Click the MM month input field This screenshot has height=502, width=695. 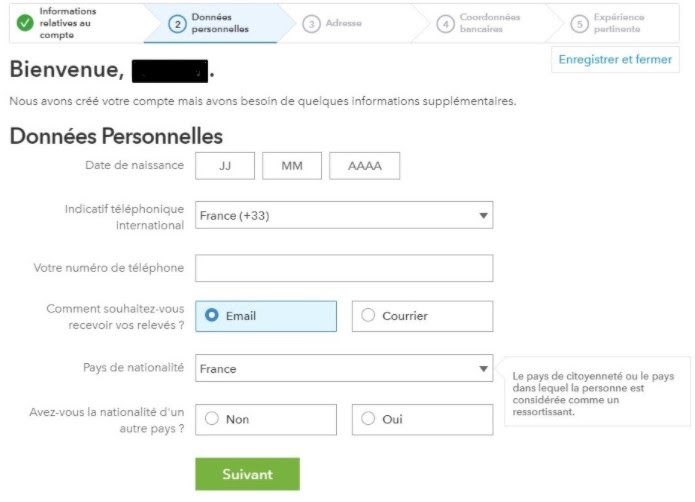[292, 166]
